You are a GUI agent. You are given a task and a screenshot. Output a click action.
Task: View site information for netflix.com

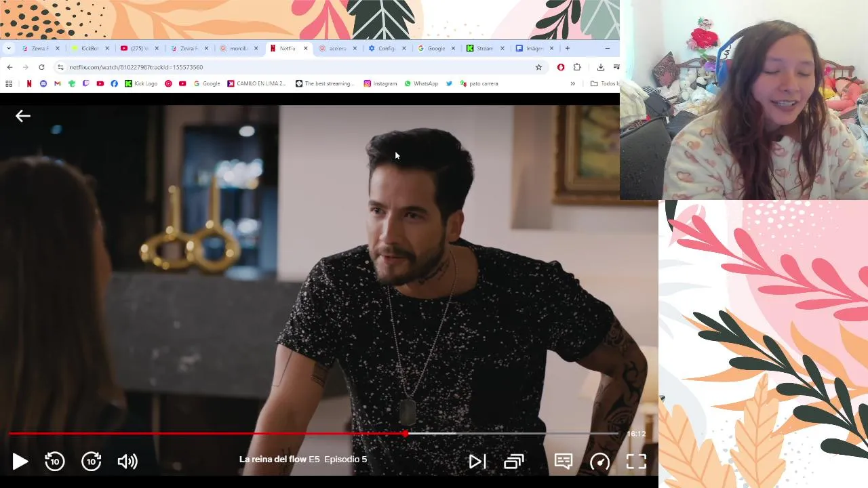[x=60, y=67]
